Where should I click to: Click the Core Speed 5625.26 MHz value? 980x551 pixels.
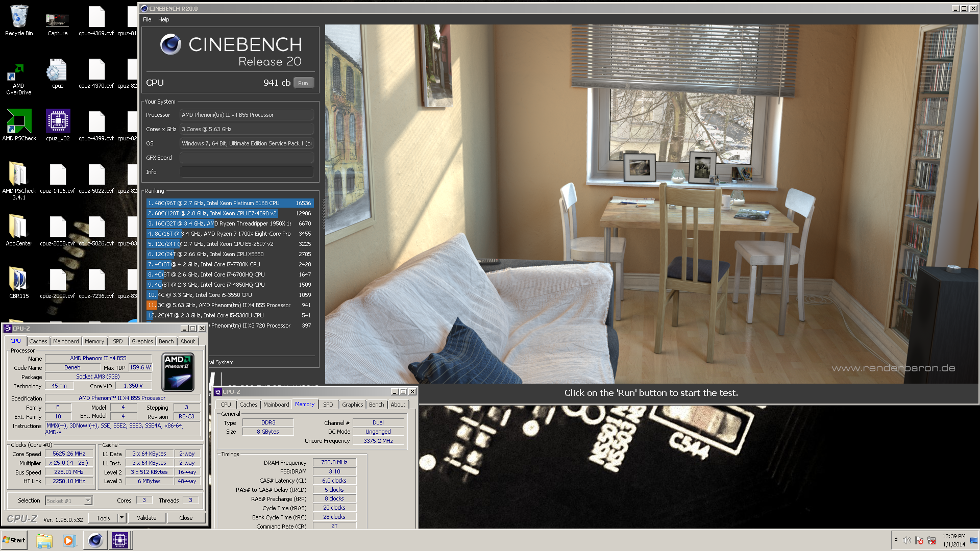click(69, 454)
